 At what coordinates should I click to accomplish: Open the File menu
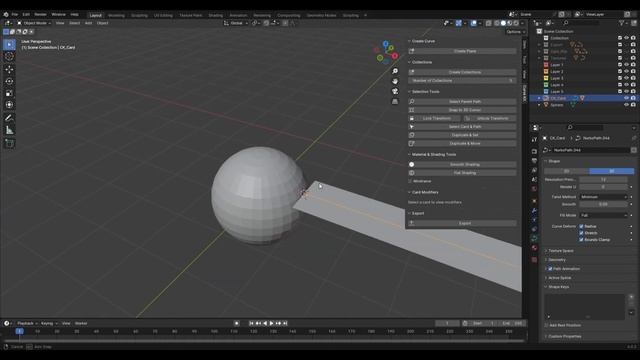[15, 14]
